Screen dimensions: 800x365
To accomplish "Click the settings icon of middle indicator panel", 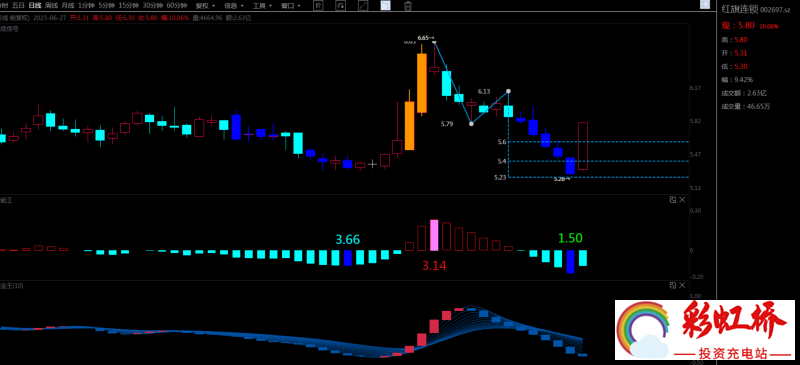I will 673,200.
